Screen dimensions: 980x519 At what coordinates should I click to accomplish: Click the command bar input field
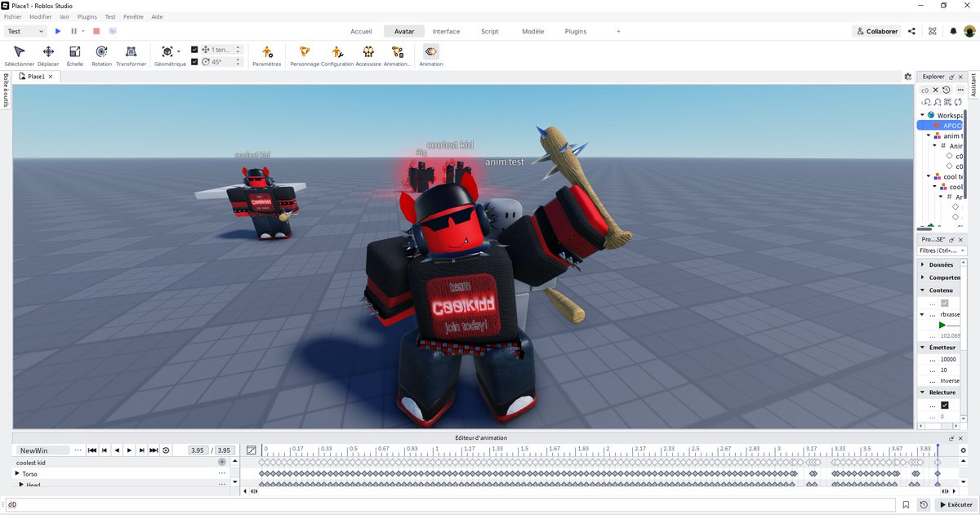449,505
